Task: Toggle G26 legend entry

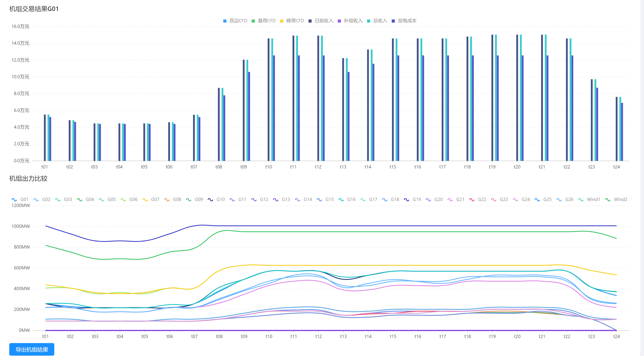Action: [x=565, y=200]
